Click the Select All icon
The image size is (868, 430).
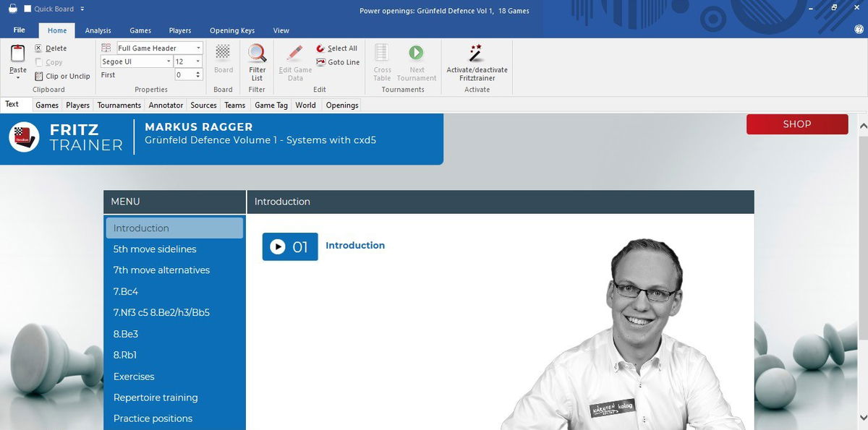coord(320,48)
